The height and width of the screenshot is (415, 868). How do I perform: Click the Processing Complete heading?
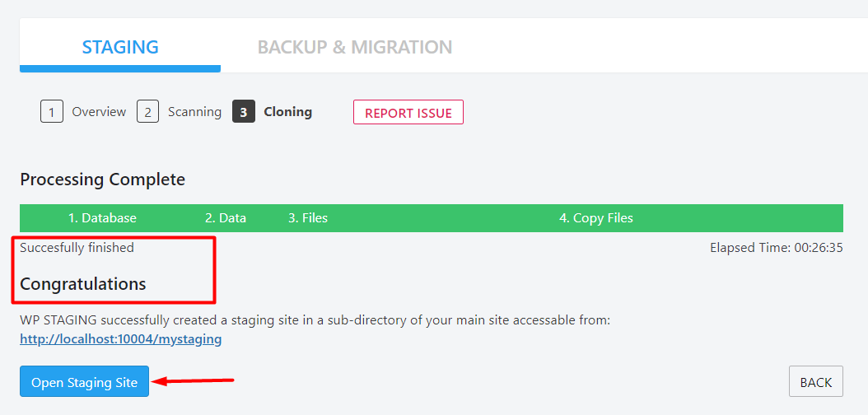[103, 180]
